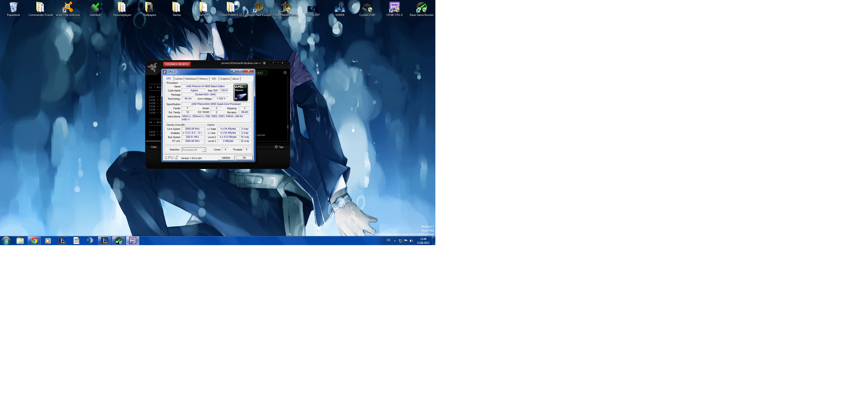This screenshot has width=868, height=394.
Task: Click the Validate button
Action: 226,158
